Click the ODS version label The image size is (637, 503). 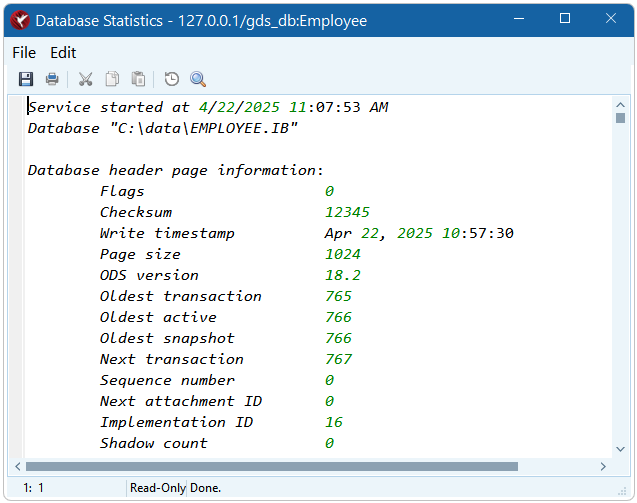pyautogui.click(x=149, y=275)
